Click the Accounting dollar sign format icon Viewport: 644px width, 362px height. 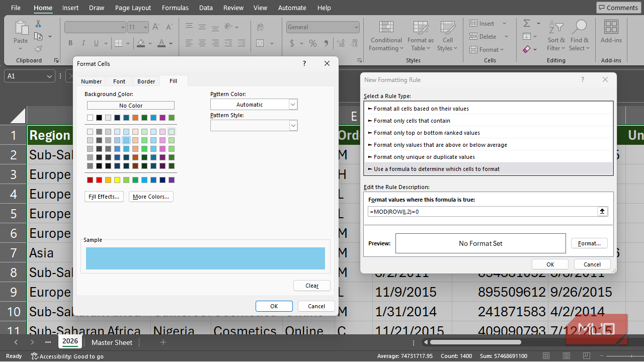point(292,43)
